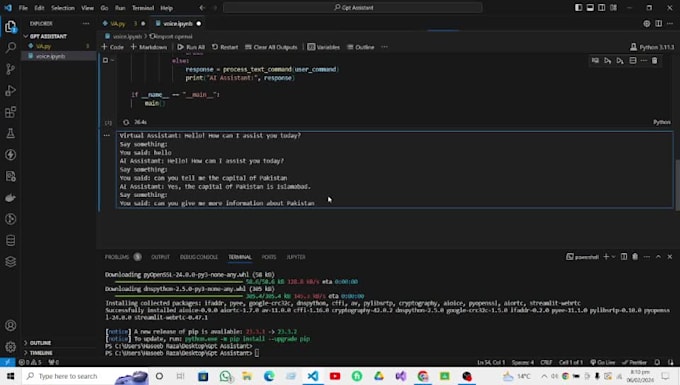
Task: Expand the OUTLINE section in the sidebar
Action: click(x=40, y=343)
